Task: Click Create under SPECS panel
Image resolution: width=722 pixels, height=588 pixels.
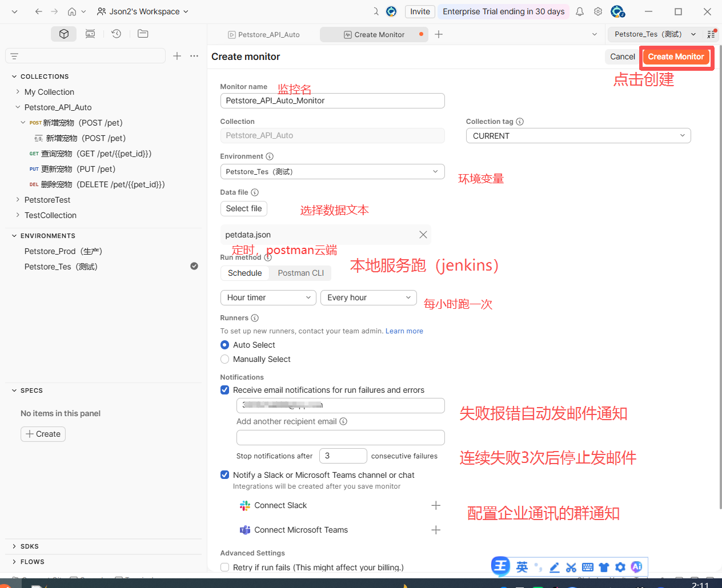Action: pos(43,434)
